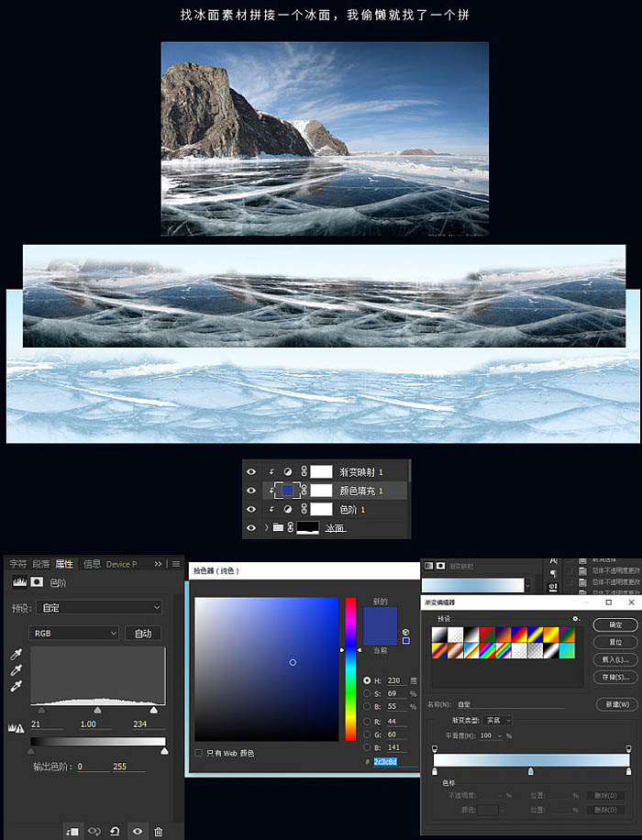
Task: Click the folder icon of 冰面 group
Action: [278, 527]
